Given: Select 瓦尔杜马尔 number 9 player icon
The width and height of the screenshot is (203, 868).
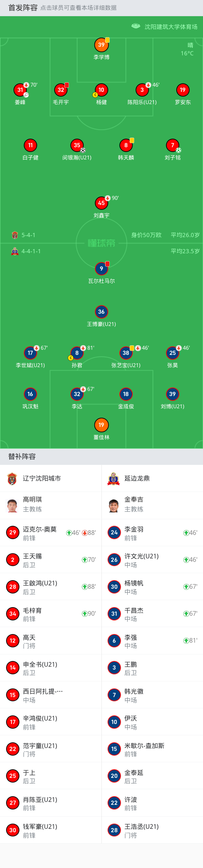Looking at the screenshot, I should tap(101, 268).
